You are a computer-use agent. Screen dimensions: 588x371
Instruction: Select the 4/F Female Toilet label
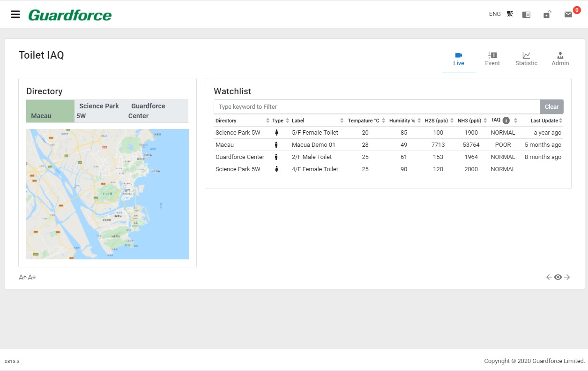click(x=315, y=169)
